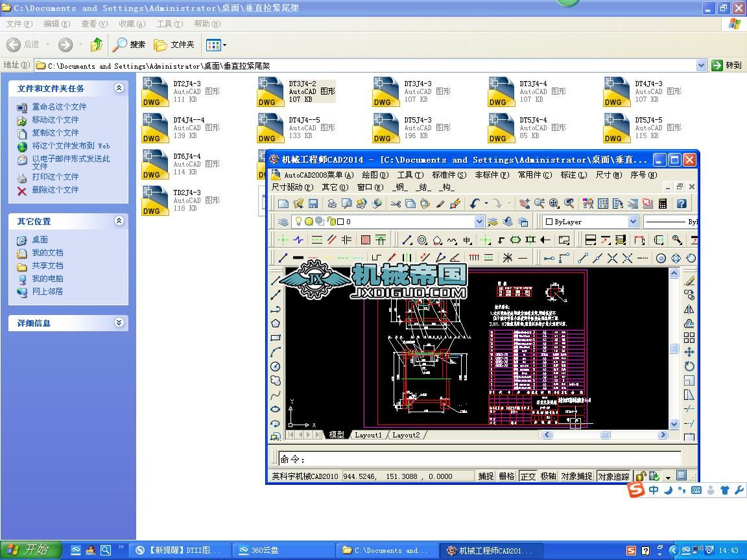
Task: Toggle 对象追踪 object tracking in status bar
Action: (613, 476)
